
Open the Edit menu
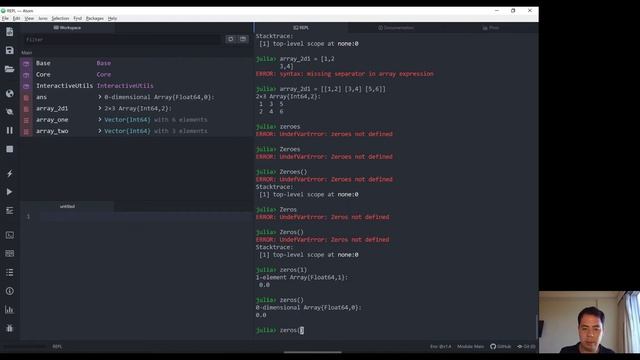click(16, 18)
